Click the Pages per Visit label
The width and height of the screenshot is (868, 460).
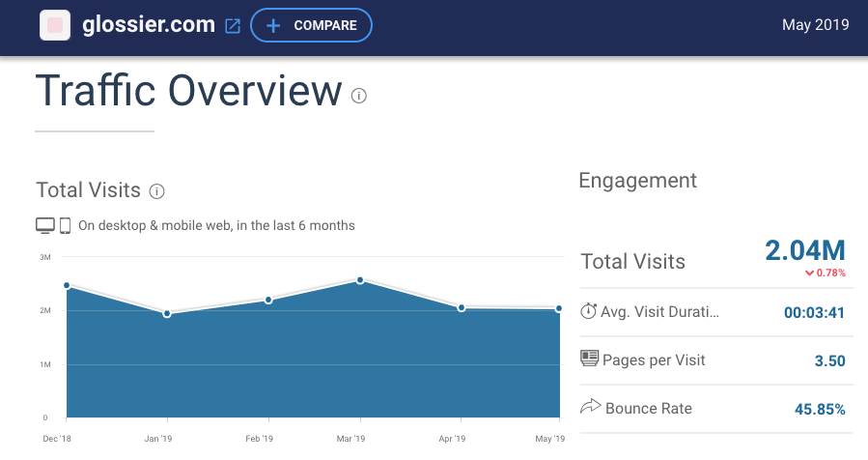pyautogui.click(x=654, y=360)
